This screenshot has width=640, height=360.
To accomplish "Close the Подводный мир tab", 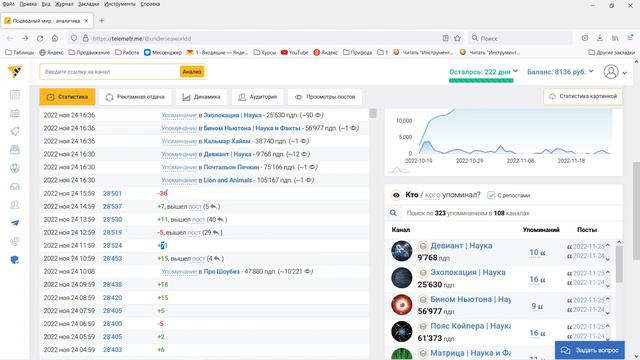I will (86, 20).
